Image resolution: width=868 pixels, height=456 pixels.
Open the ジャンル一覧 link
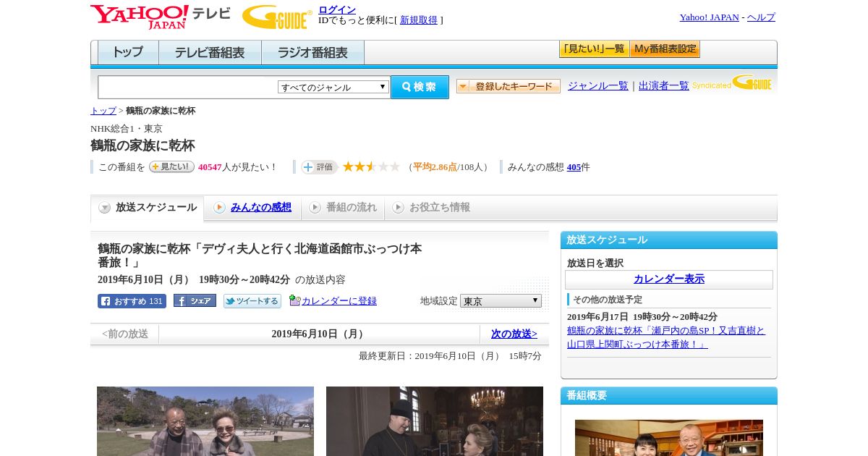598,85
